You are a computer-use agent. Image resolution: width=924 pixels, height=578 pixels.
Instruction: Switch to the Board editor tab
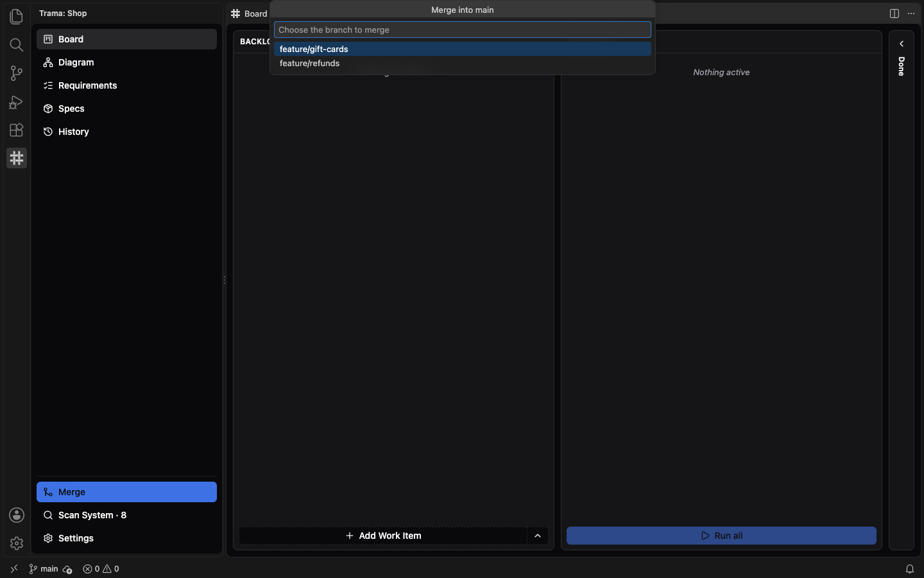(249, 13)
